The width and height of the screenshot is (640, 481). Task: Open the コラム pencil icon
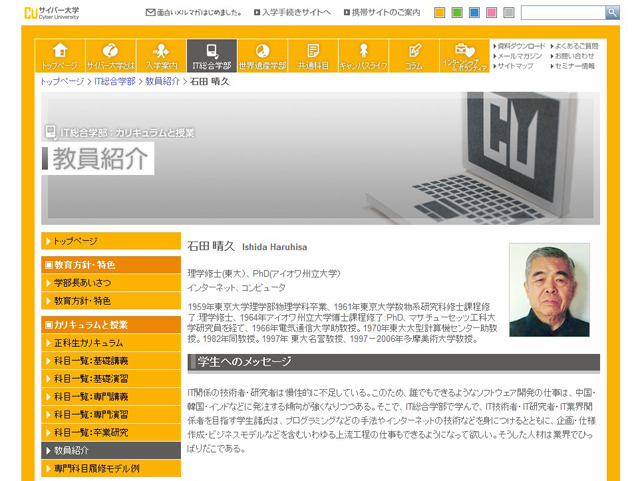pos(414,55)
